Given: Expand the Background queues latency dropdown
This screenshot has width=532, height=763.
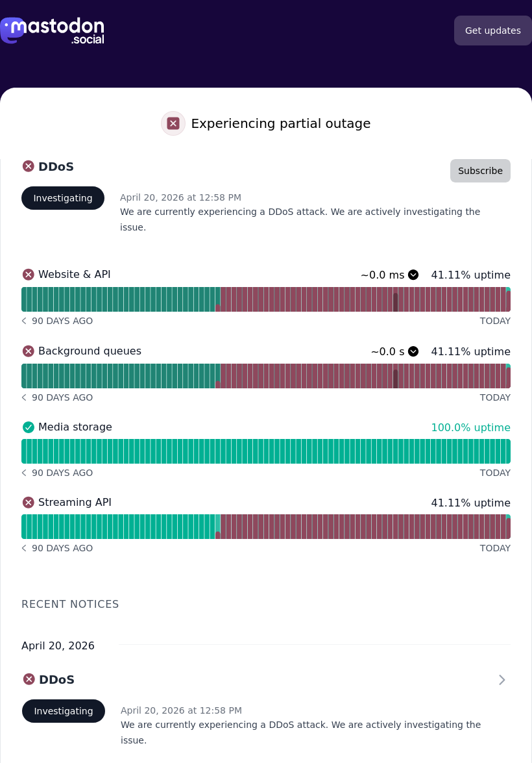Looking at the screenshot, I should pos(413,351).
